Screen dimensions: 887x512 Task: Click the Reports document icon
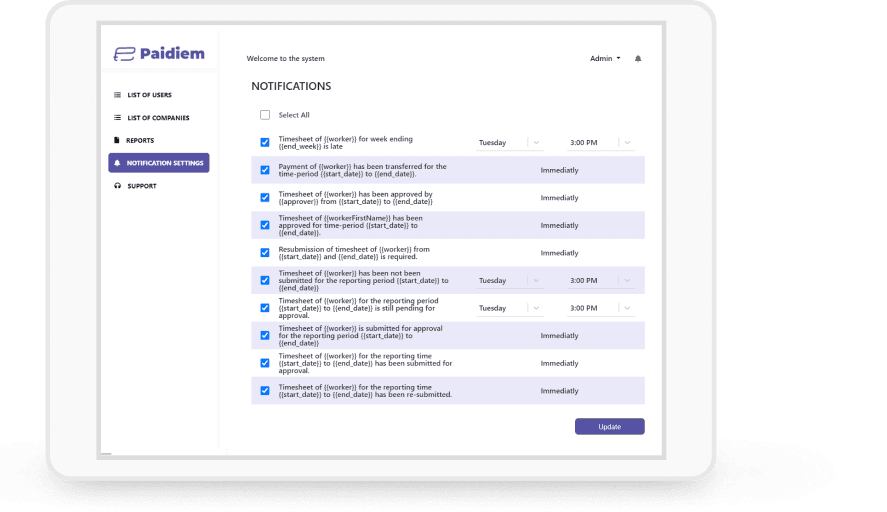click(x=117, y=140)
